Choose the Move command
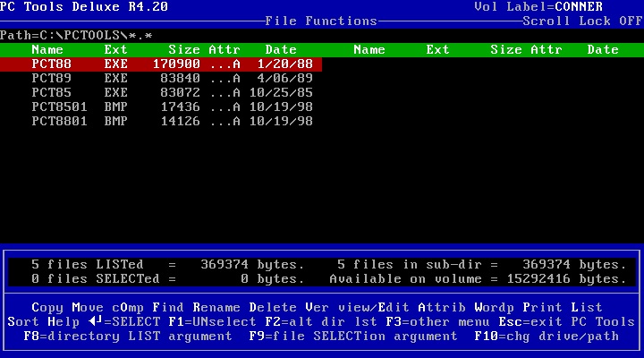This screenshot has width=644, height=358. click(88, 308)
